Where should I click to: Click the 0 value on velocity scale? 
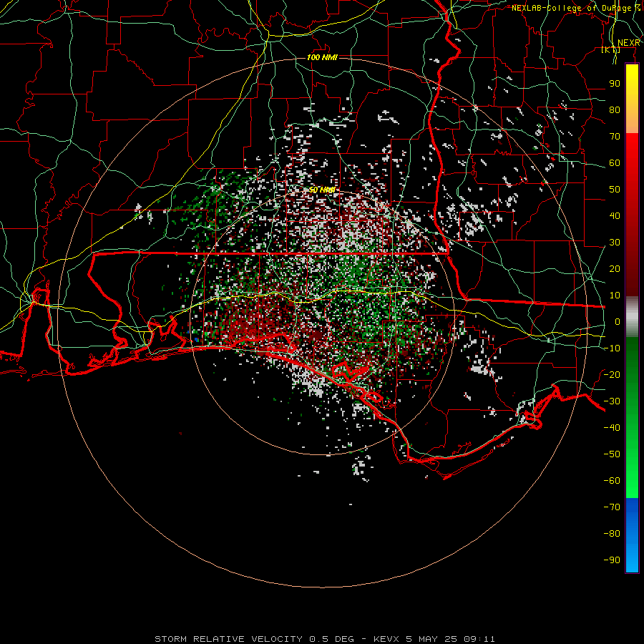[618, 322]
